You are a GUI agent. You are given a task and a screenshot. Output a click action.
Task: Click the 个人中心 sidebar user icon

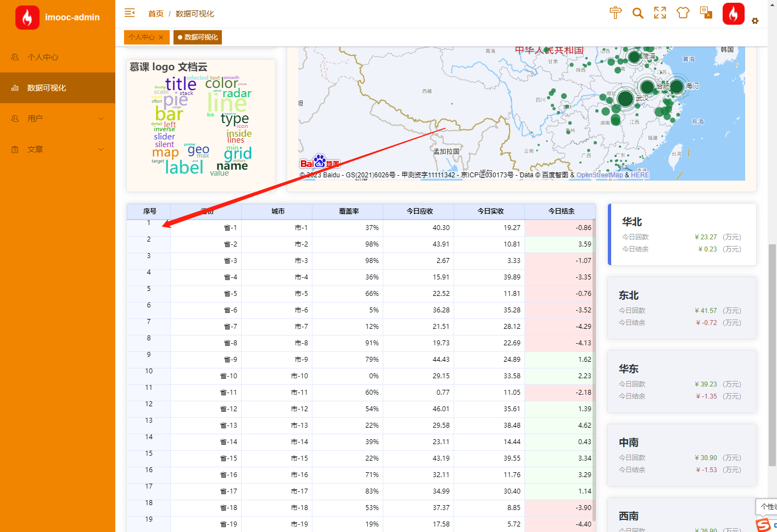coord(15,57)
